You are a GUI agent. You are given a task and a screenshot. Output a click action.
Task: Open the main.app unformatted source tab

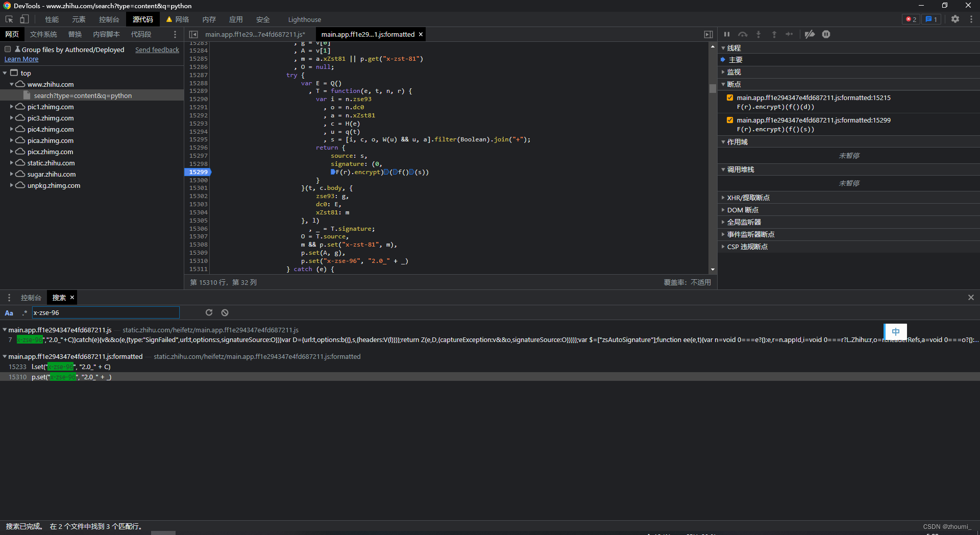255,34
